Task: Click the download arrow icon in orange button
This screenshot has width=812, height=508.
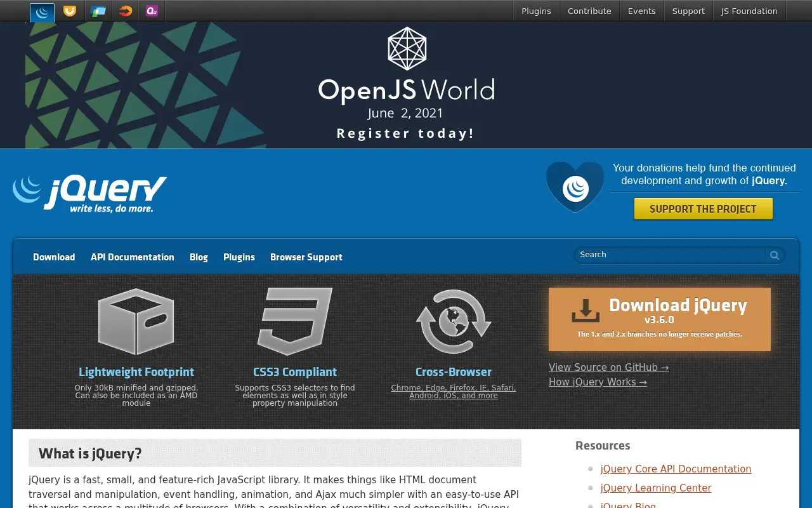Action: 586,311
